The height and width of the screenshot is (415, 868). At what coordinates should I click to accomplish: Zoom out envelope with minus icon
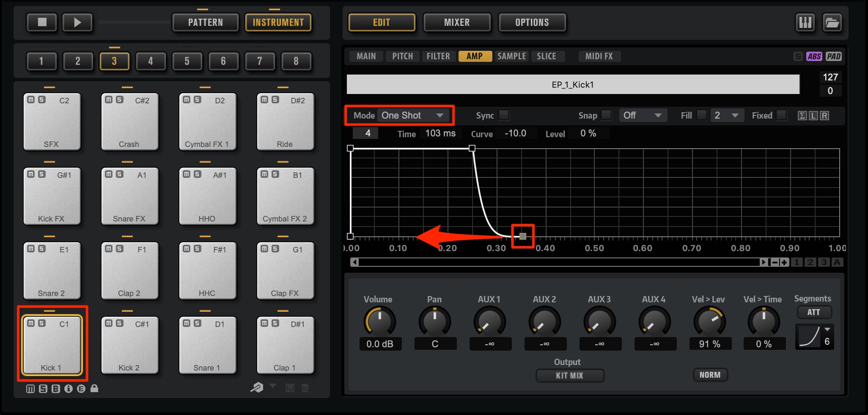coord(775,263)
